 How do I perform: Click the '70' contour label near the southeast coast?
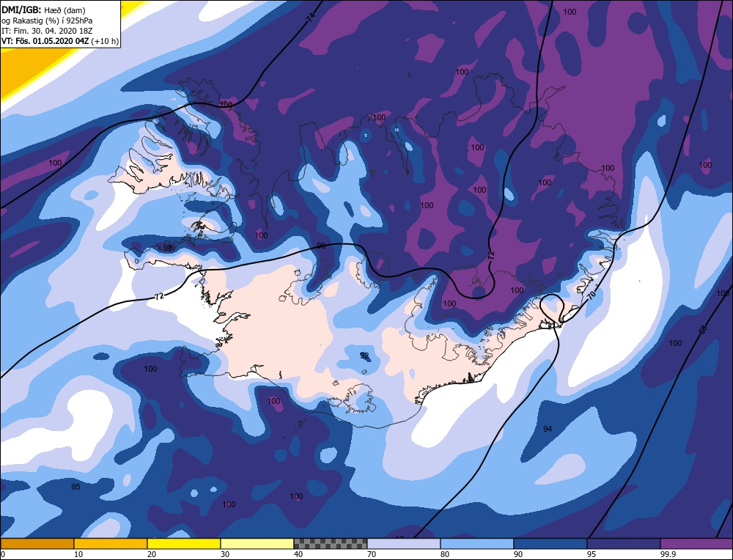click(592, 295)
